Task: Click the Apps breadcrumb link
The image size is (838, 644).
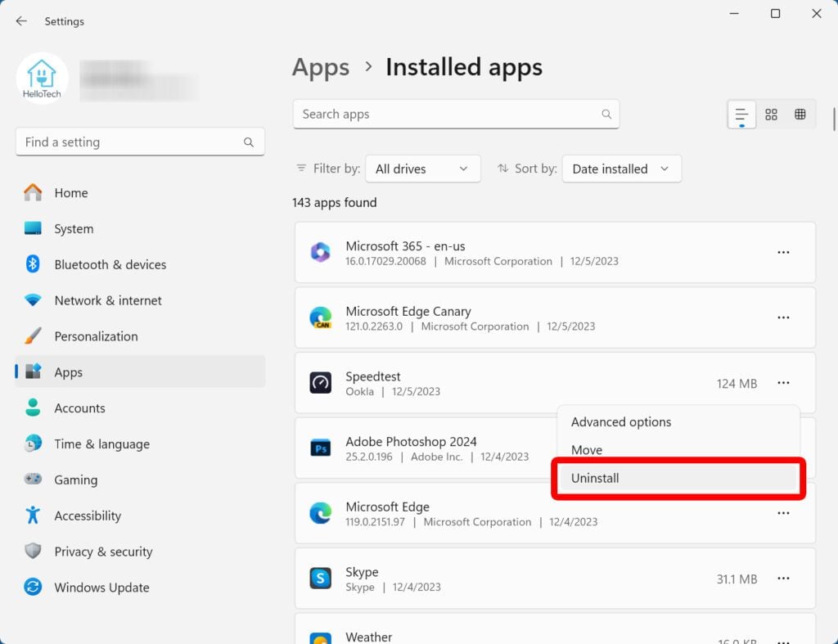Action: 320,68
